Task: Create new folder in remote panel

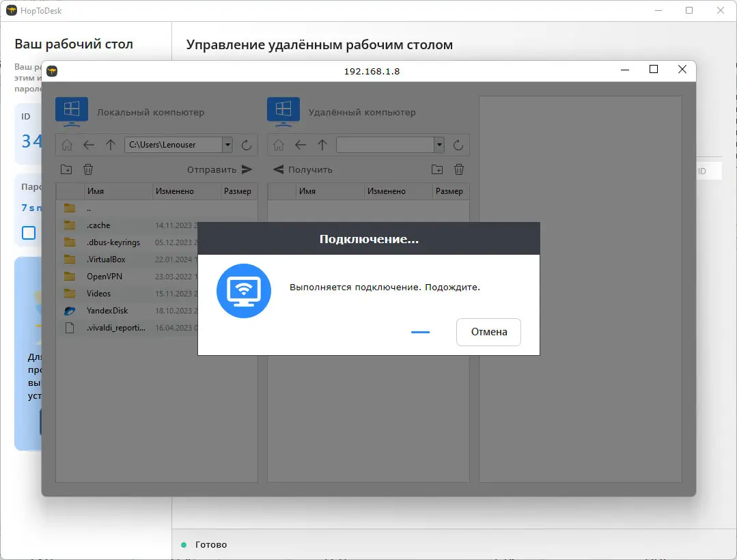Action: pos(437,169)
